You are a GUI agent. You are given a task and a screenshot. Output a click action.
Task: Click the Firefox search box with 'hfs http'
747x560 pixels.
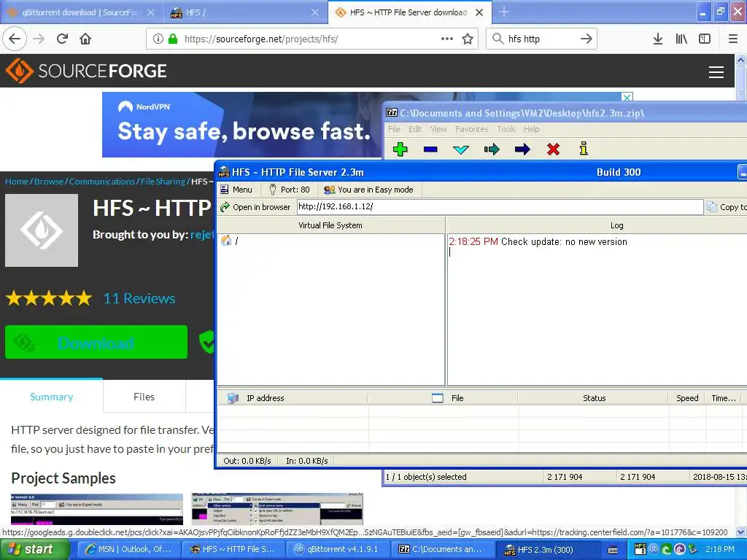tap(541, 39)
